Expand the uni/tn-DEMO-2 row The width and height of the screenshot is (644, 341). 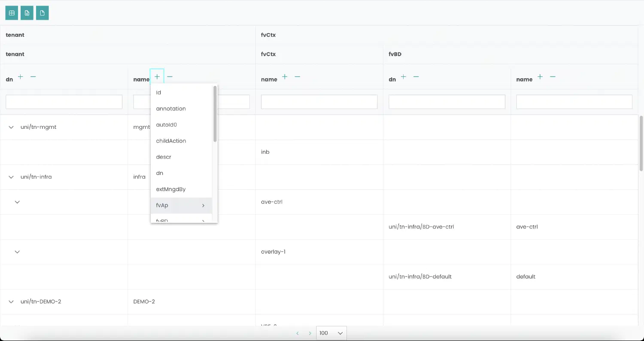(x=11, y=301)
